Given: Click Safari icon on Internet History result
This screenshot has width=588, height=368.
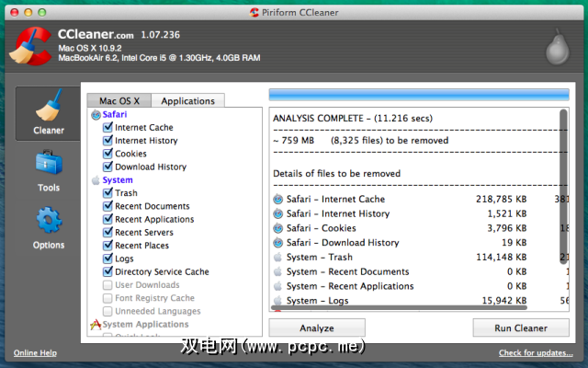Looking at the screenshot, I should coord(277,213).
